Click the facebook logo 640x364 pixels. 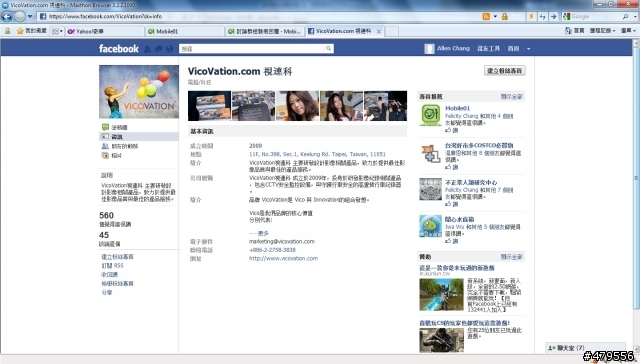click(119, 49)
